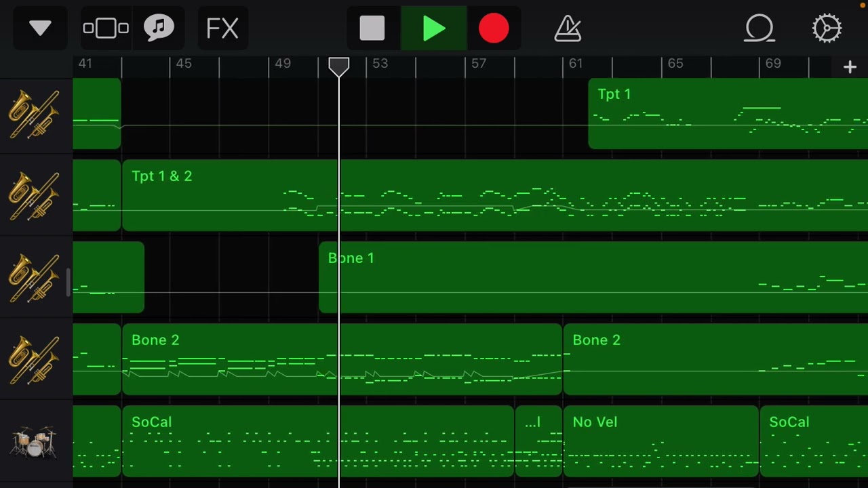
Task: Add song section with plus button
Action: coord(850,66)
